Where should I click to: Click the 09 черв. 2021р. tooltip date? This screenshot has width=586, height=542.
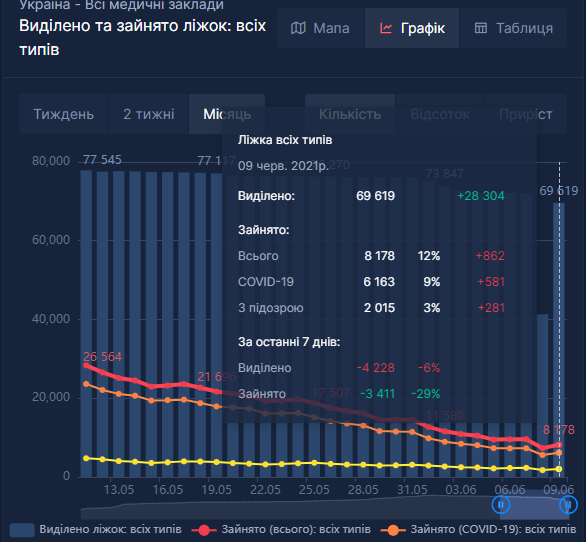283,166
